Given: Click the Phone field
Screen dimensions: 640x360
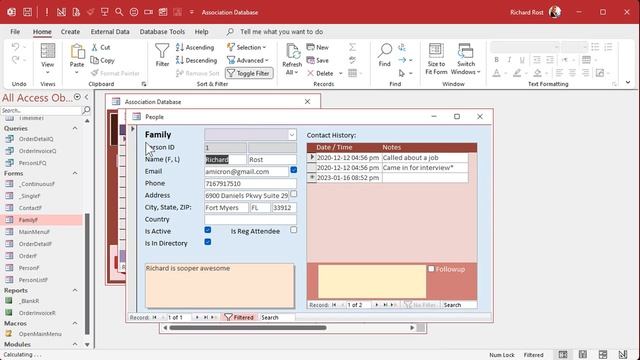Looking at the screenshot, I should [250, 184].
